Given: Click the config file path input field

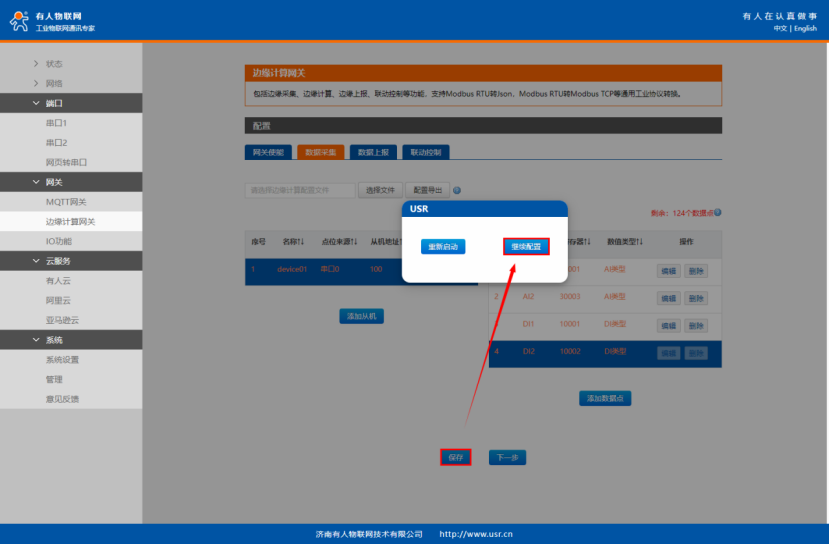Looking at the screenshot, I should 300,190.
